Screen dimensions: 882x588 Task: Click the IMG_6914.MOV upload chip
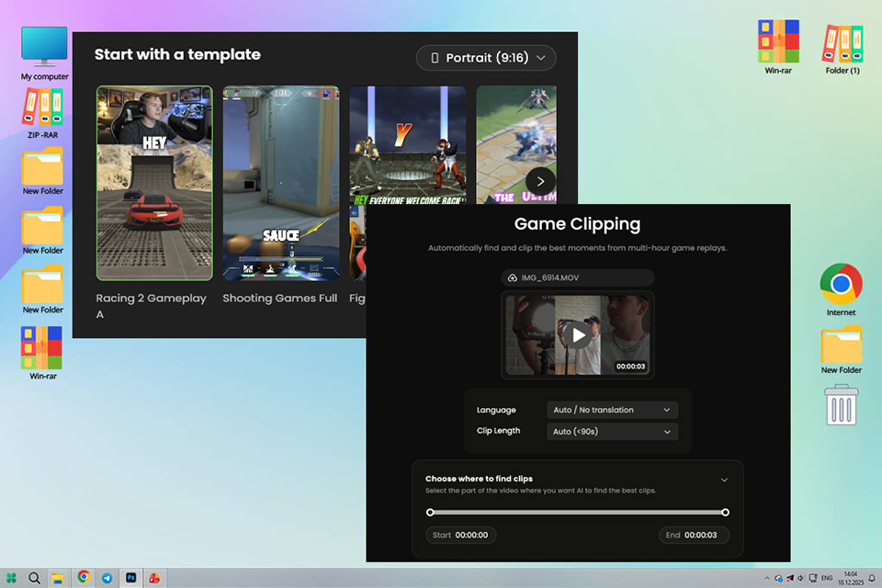[x=578, y=278]
